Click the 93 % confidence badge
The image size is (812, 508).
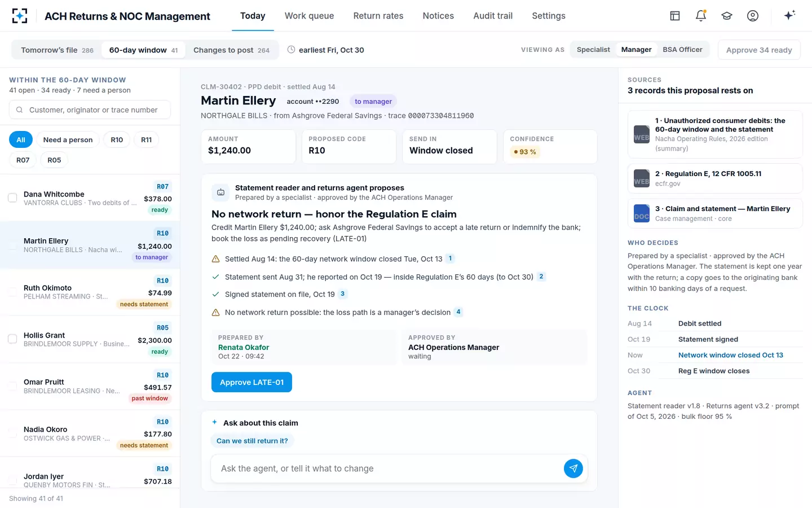[524, 152]
